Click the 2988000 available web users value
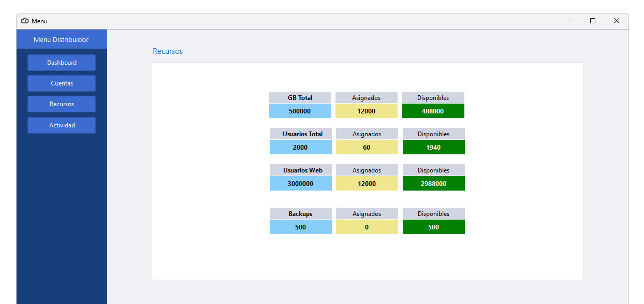644x304 pixels. click(x=434, y=183)
